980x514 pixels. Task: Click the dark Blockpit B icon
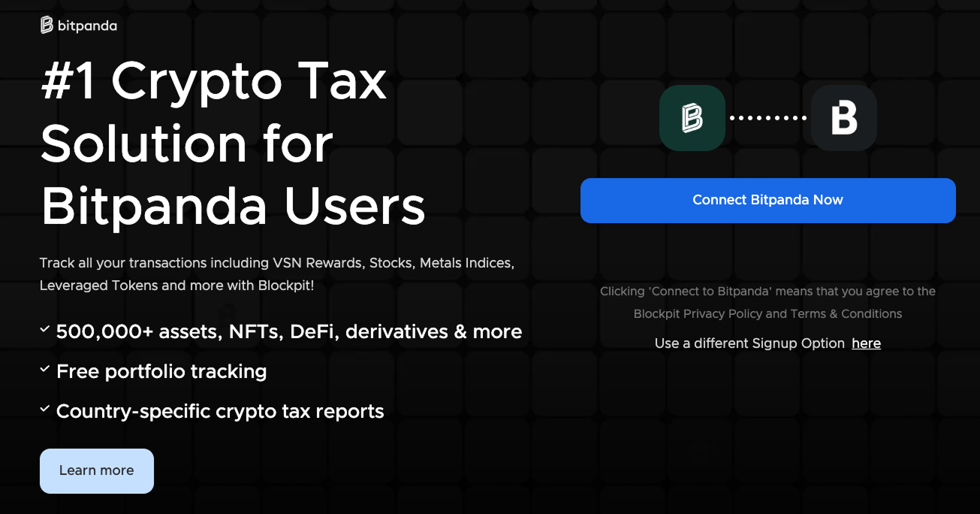tap(844, 118)
